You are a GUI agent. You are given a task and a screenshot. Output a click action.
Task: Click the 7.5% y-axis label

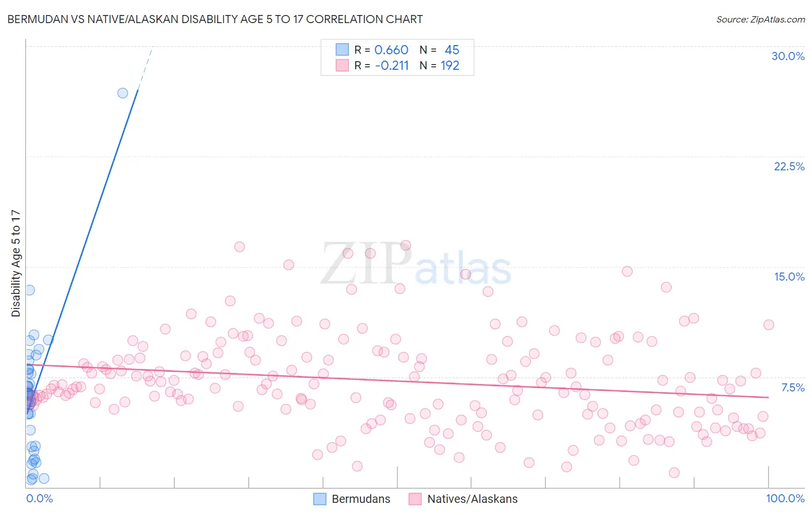(792, 387)
